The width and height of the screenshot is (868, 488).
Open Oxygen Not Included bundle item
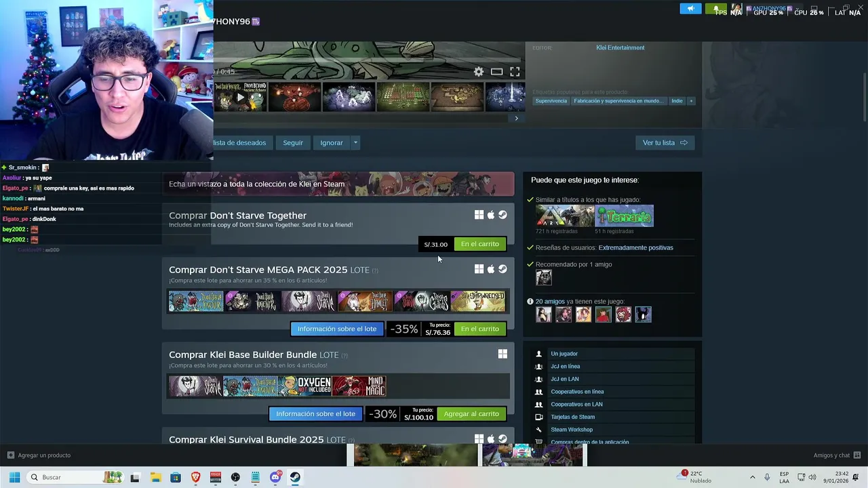click(x=305, y=386)
